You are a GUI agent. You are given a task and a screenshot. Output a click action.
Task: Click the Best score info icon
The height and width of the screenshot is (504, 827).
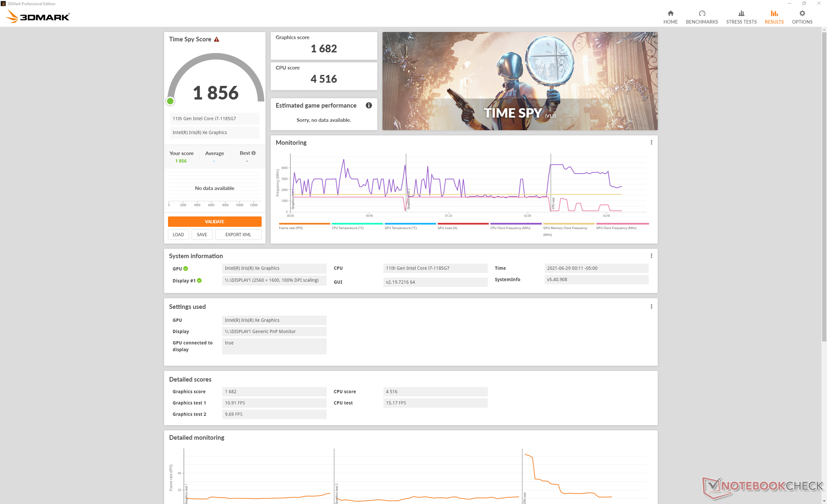click(254, 153)
